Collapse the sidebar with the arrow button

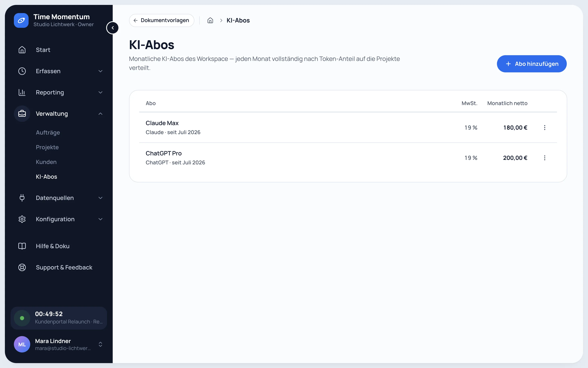(x=112, y=28)
